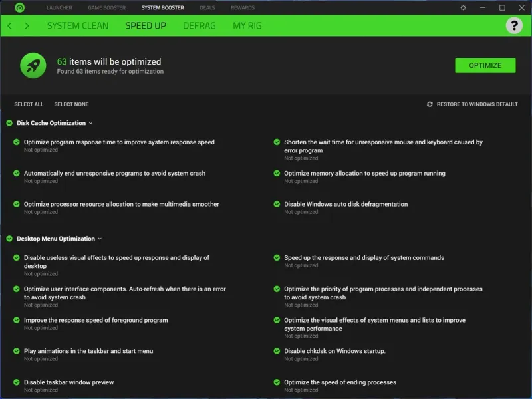Screen dimensions: 532x399
Task: Uncheck Shorten the wait time item
Action: pos(277,142)
